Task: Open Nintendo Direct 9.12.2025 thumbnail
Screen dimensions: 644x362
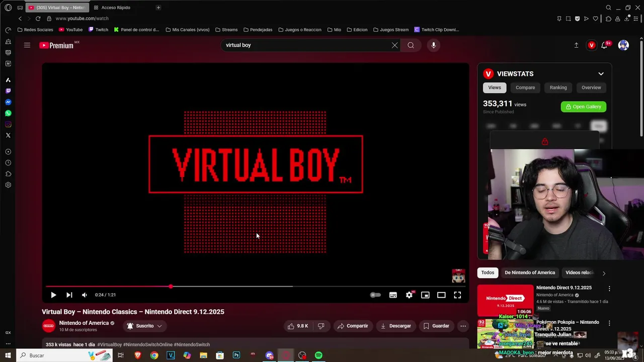Action: (505, 300)
